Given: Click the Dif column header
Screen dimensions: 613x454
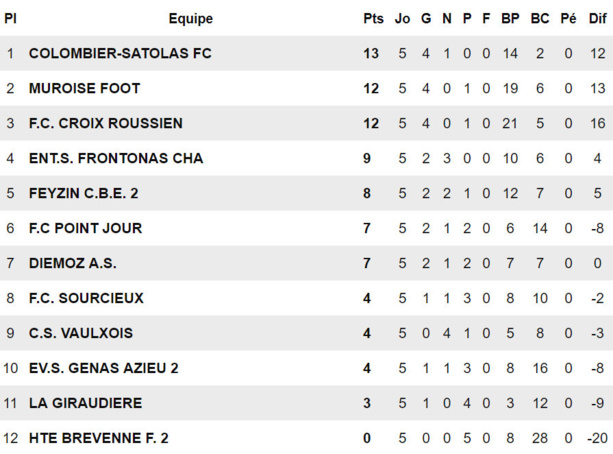Looking at the screenshot, I should pos(597,18).
